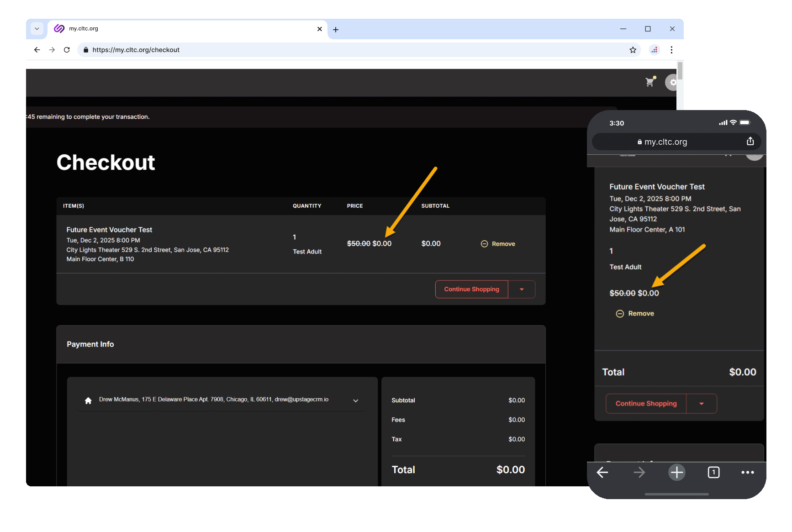The image size is (792, 532).
Task: Bookmark page with star icon
Action: [633, 50]
